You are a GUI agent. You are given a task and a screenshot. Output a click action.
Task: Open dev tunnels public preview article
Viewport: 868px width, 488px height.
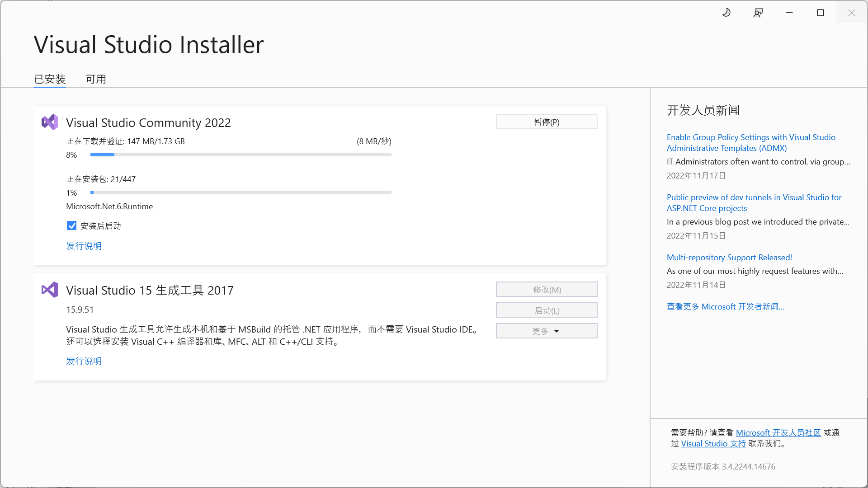click(754, 202)
